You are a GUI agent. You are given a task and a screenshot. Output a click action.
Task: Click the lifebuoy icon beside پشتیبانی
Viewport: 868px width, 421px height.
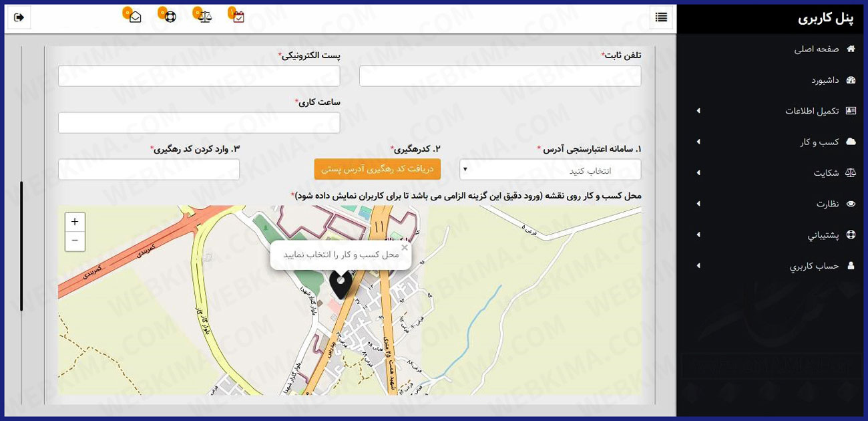tap(851, 235)
